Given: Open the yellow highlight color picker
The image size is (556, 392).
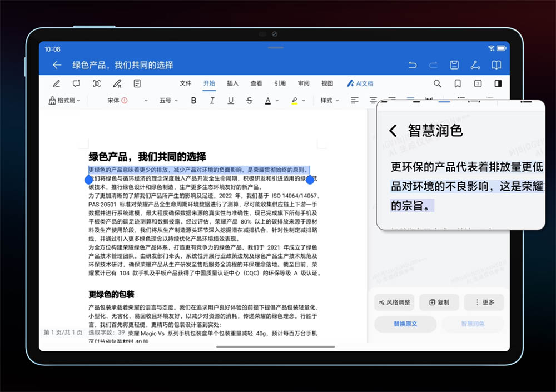Looking at the screenshot, I should (x=297, y=101).
